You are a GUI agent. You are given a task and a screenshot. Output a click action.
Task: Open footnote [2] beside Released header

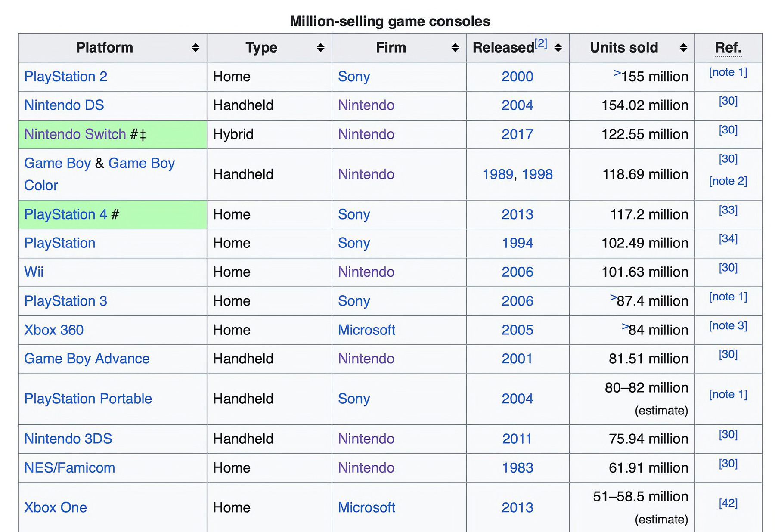coord(541,43)
